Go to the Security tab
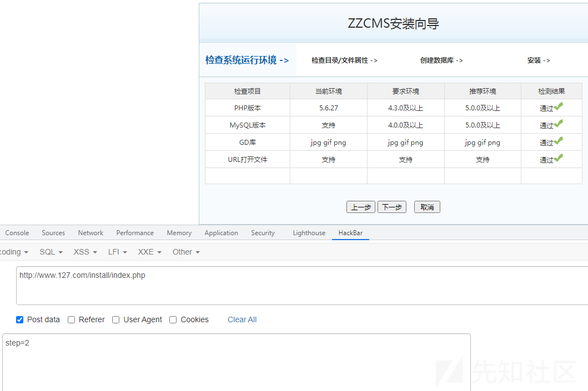Screen dimensions: 588x391 [263, 233]
